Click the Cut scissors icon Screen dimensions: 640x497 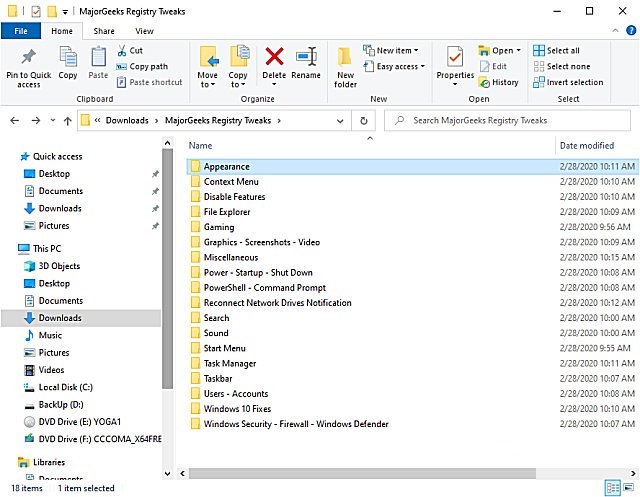coord(122,51)
